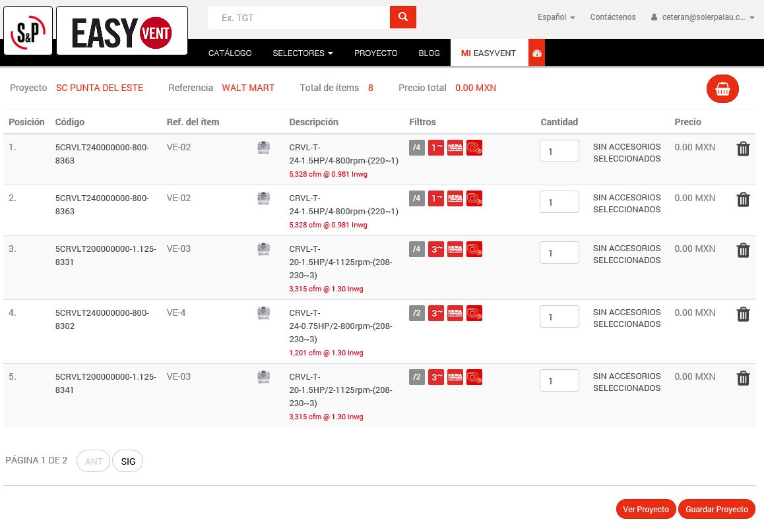Expand the Español language dropdown
764x532 pixels.
click(556, 17)
